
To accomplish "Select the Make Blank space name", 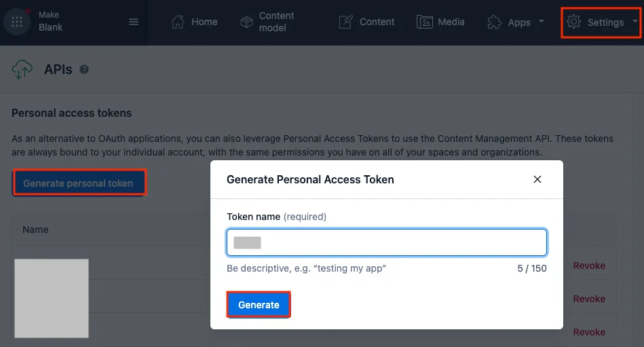I will coord(50,21).
